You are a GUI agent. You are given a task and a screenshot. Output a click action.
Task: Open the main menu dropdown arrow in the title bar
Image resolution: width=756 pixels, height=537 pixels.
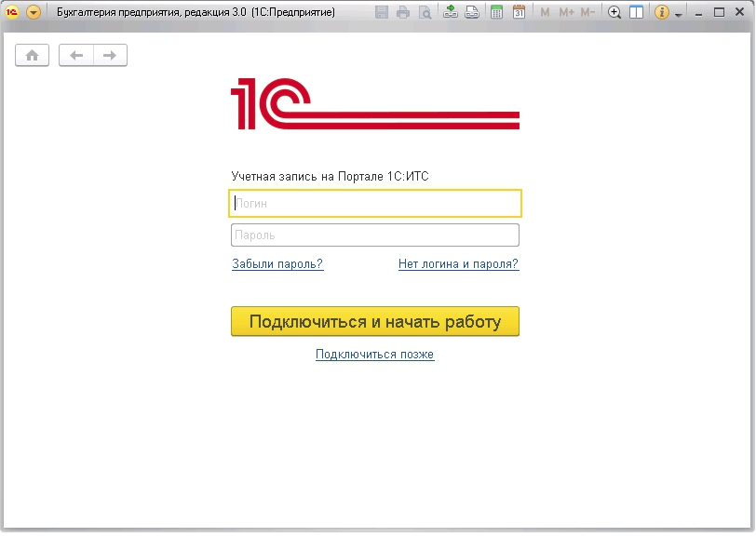coord(35,11)
